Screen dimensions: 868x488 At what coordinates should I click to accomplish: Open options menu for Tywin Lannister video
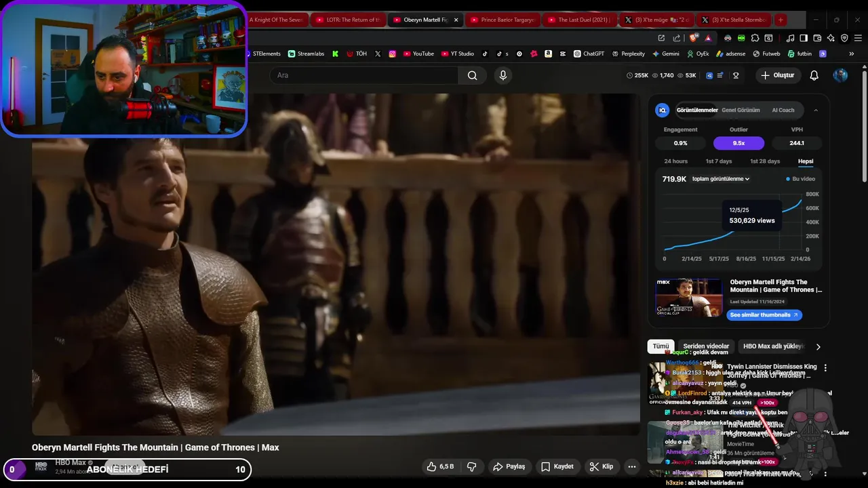tap(825, 367)
